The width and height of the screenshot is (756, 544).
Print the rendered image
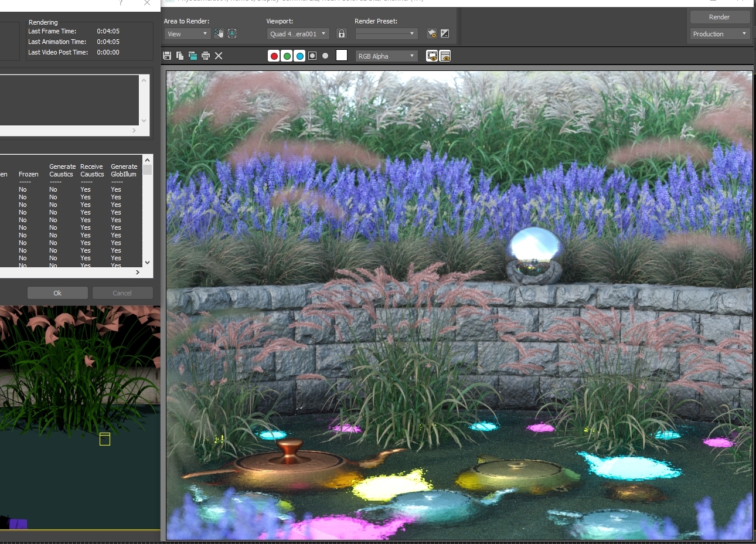(x=206, y=56)
